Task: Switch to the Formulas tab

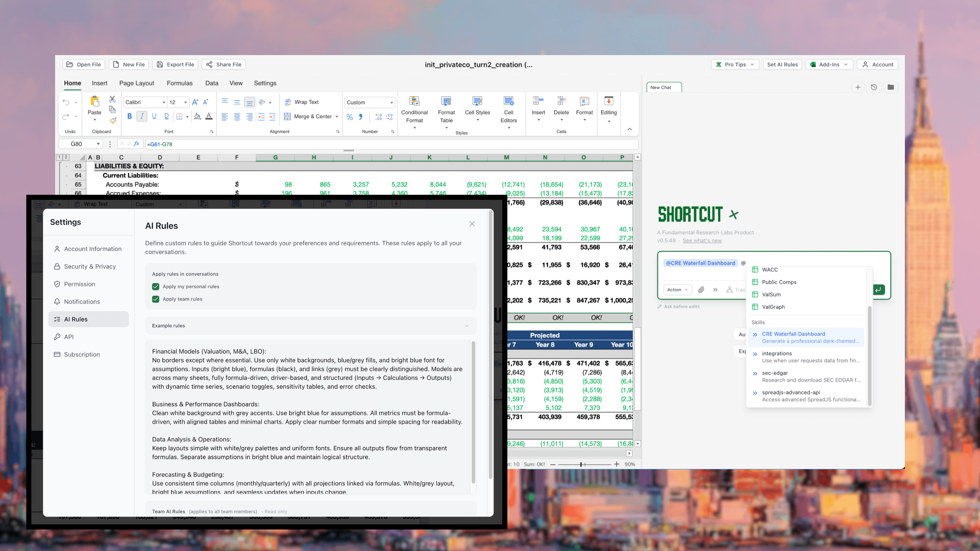Action: click(180, 83)
